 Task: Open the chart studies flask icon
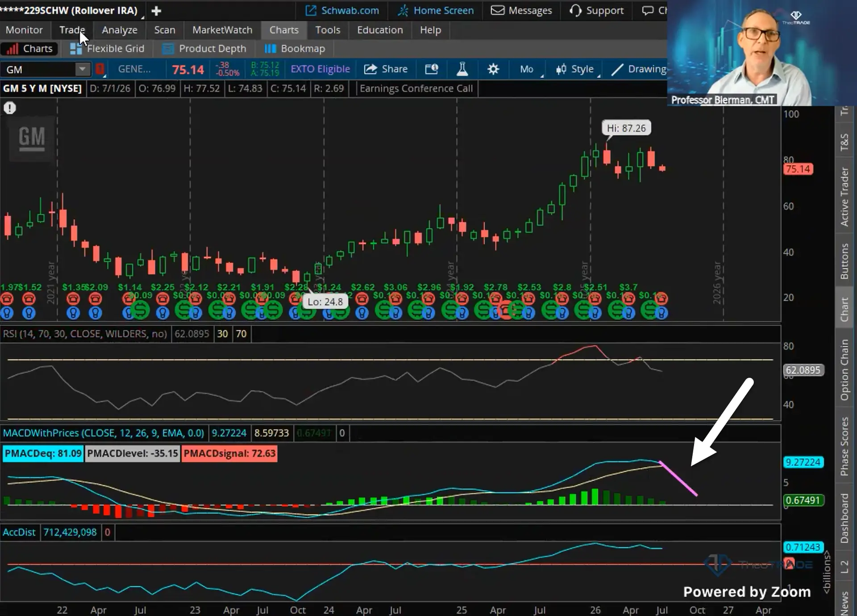click(462, 69)
